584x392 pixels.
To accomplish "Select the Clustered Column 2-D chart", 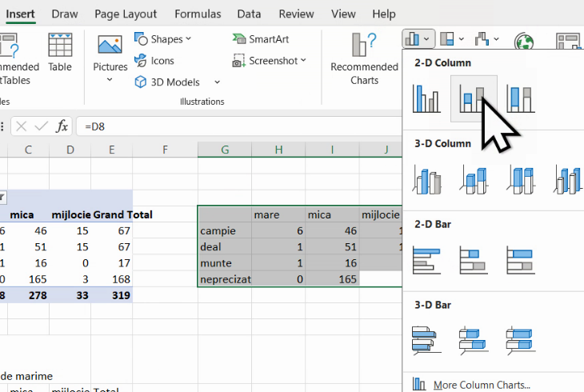I will 426,98.
